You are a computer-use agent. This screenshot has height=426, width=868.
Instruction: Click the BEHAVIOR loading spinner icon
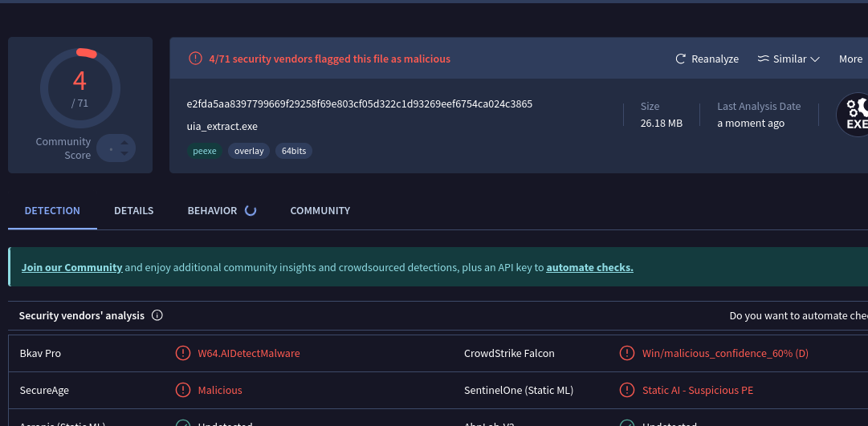pyautogui.click(x=251, y=210)
